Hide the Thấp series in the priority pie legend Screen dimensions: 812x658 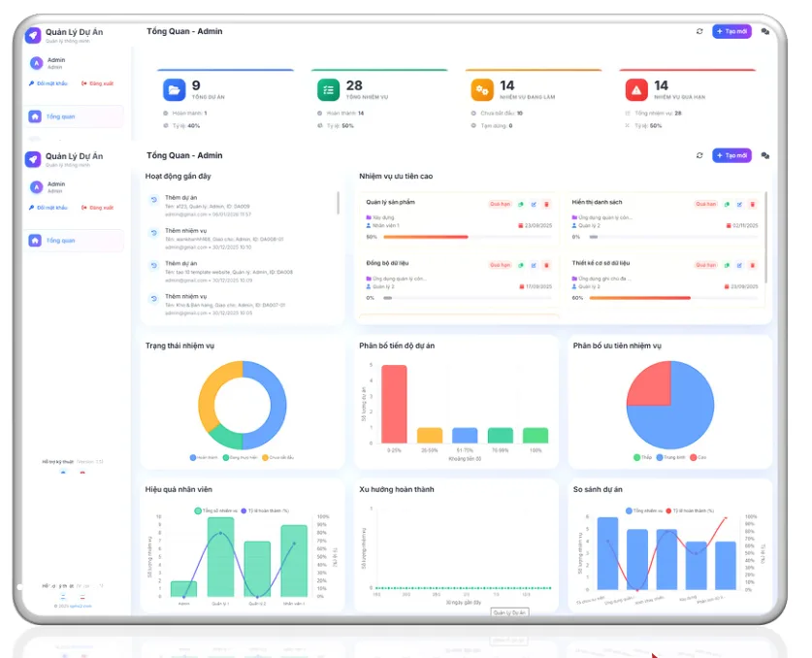pyautogui.click(x=642, y=457)
